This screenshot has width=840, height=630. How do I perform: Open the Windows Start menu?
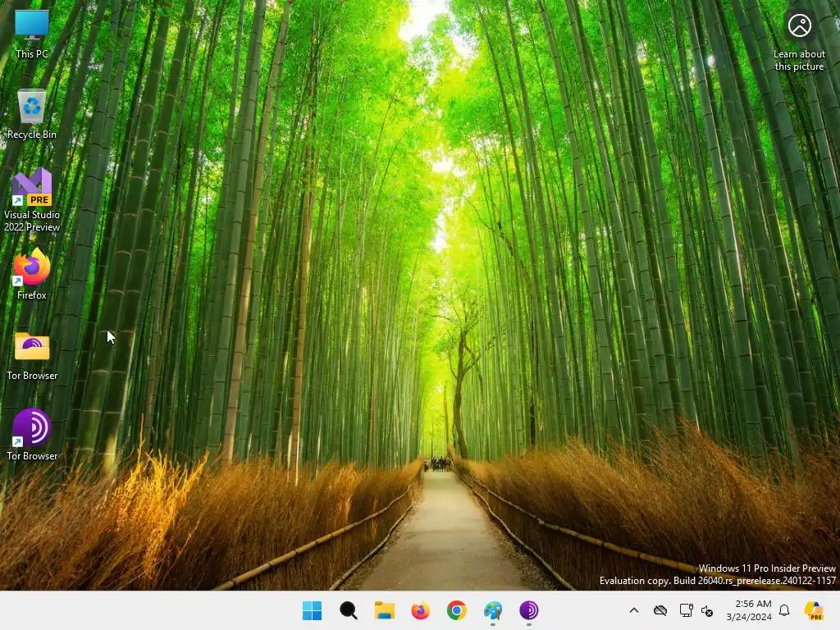(x=312, y=610)
